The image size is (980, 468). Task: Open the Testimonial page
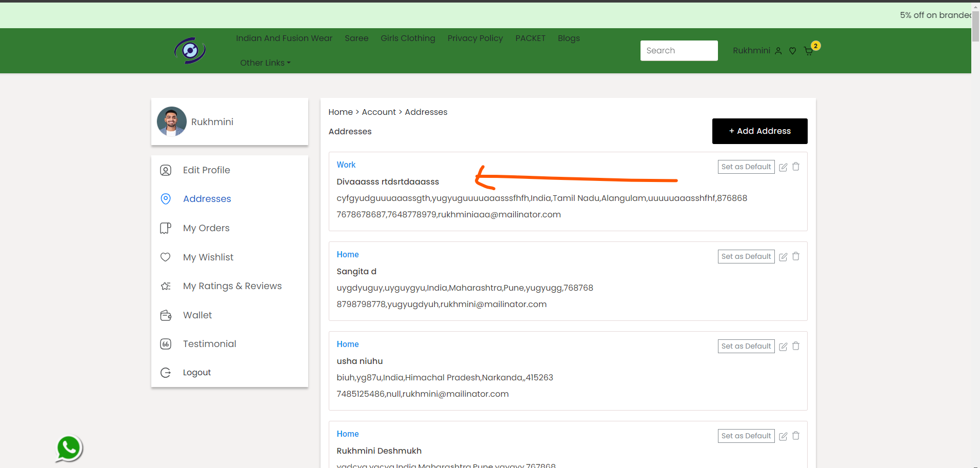pos(210,344)
